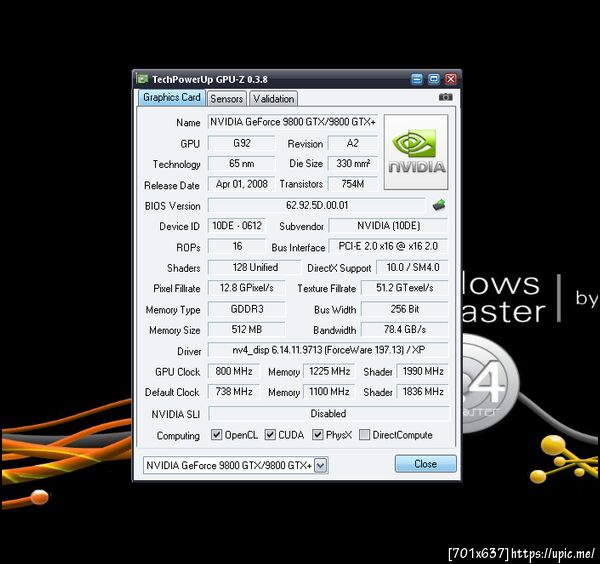The width and height of the screenshot is (600, 564).
Task: Switch to the Graphics Card tab
Action: click(172, 98)
